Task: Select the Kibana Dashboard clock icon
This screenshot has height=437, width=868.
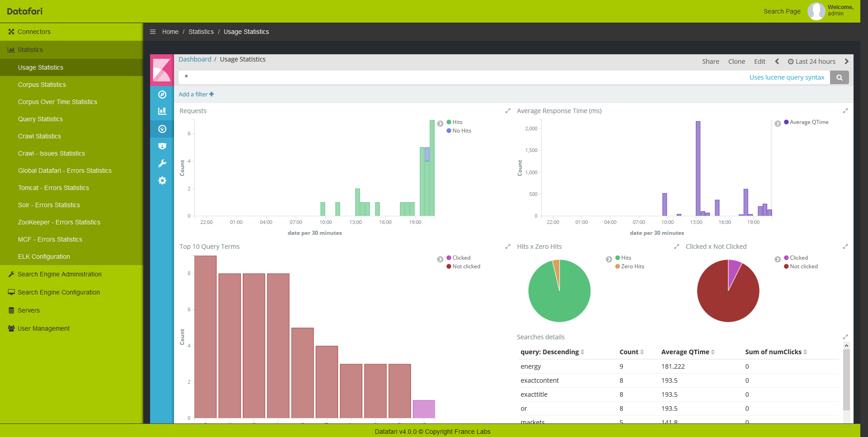Action: [x=162, y=129]
